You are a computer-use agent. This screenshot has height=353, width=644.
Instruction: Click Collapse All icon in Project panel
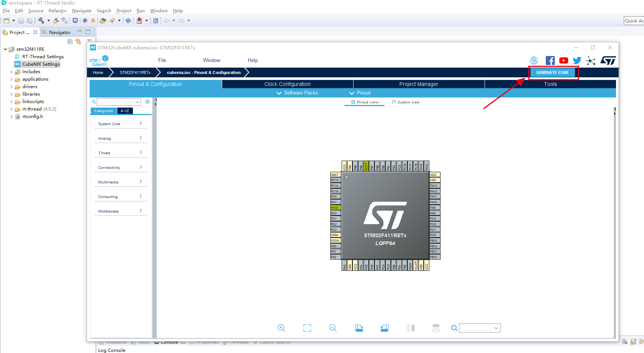point(70,41)
